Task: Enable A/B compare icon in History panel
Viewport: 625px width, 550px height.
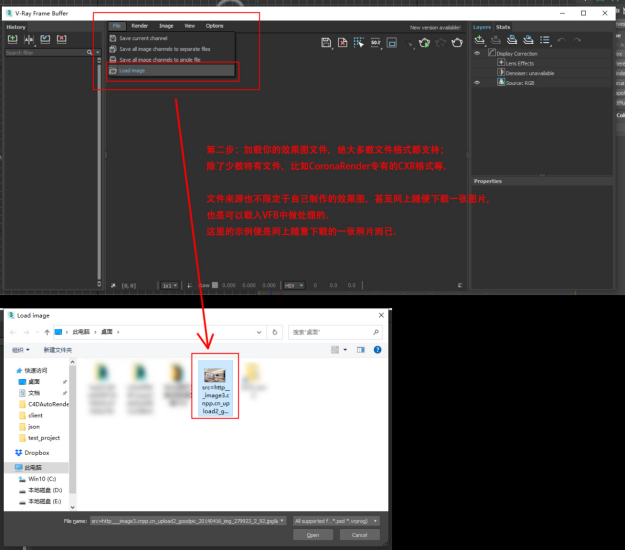Action: [29, 39]
